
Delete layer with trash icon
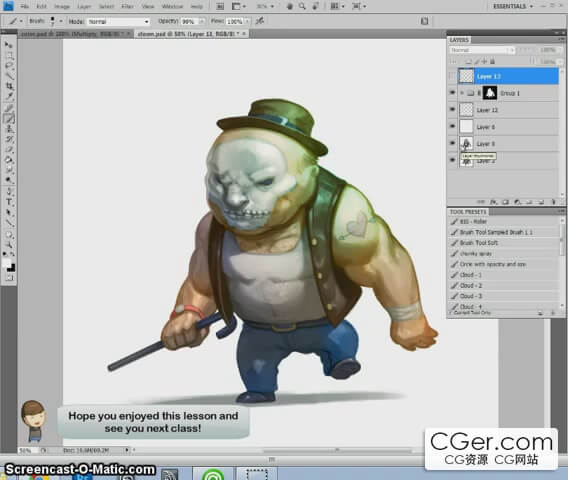coord(553,202)
